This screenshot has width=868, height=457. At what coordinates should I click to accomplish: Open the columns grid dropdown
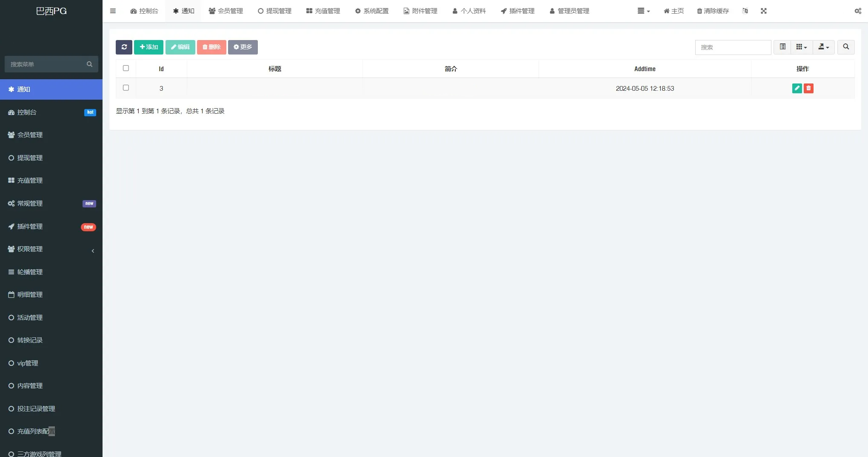click(802, 47)
